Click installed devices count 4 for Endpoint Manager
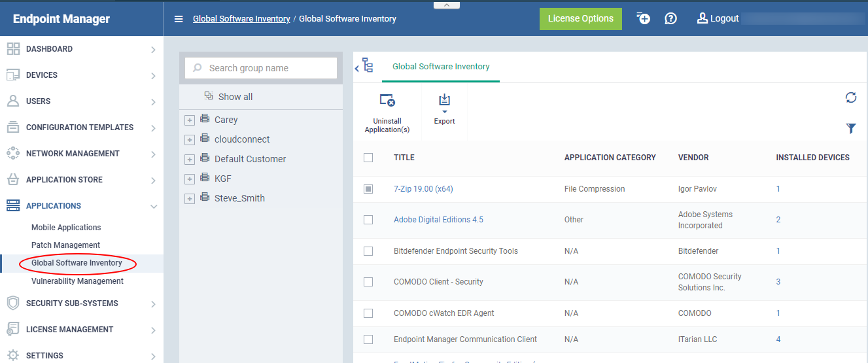The height and width of the screenshot is (363, 868). coord(778,339)
